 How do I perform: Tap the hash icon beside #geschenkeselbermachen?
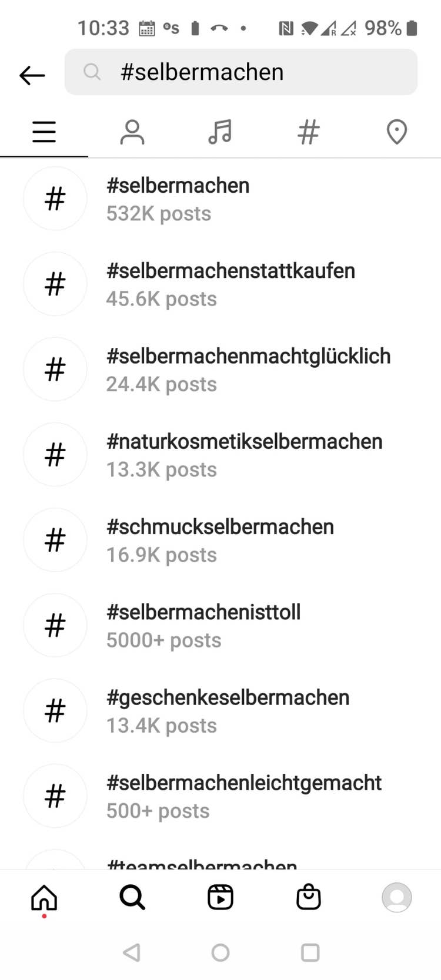tap(55, 710)
